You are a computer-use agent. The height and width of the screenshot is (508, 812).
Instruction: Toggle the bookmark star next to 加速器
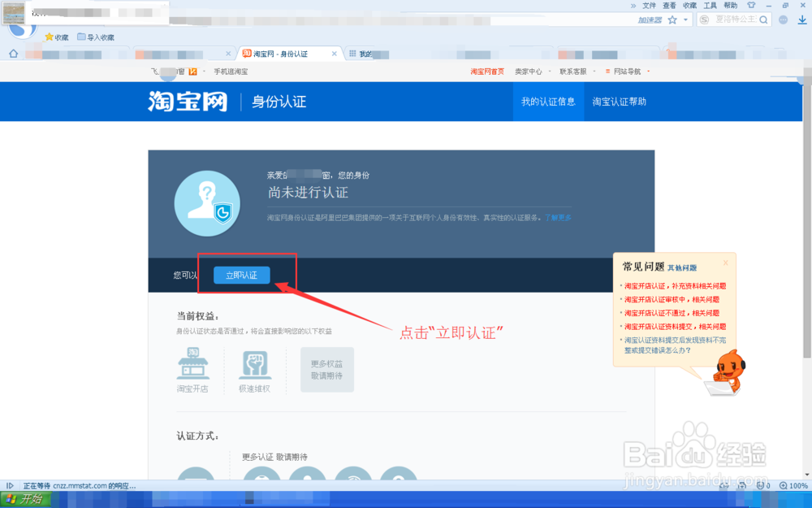pos(673,20)
